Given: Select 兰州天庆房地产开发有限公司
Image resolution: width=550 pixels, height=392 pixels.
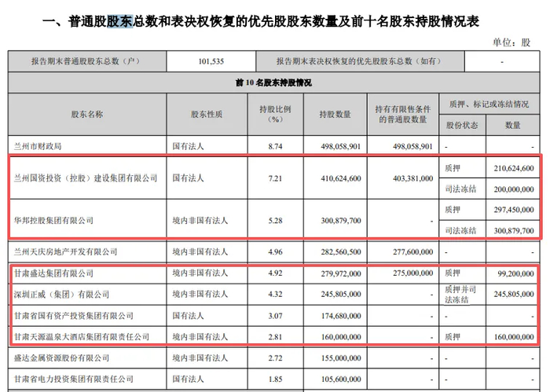Looking at the screenshot, I should (65, 251).
